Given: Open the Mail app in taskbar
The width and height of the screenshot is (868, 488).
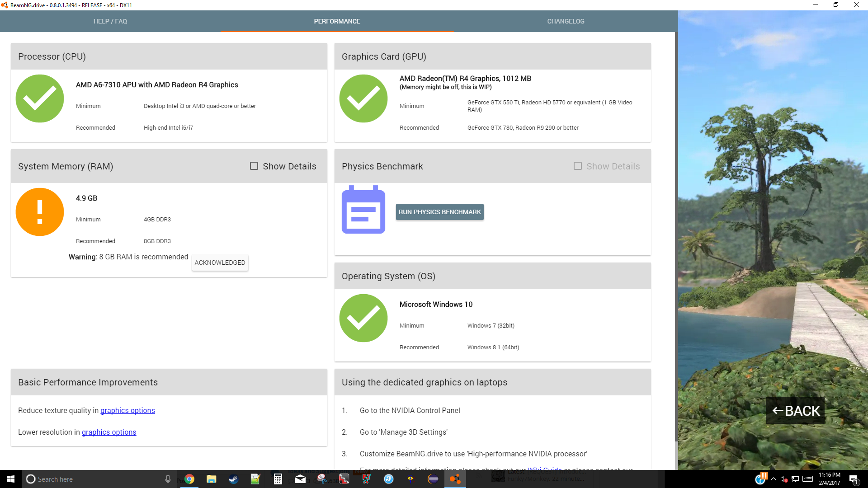Looking at the screenshot, I should point(300,479).
